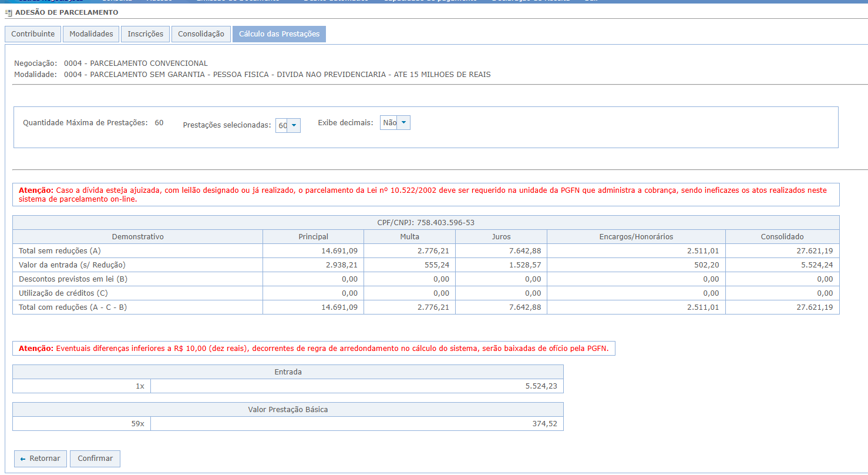868x475 pixels.
Task: Select the Negociação line, 0004 - Parcelamento Convencional
Action: [x=111, y=63]
